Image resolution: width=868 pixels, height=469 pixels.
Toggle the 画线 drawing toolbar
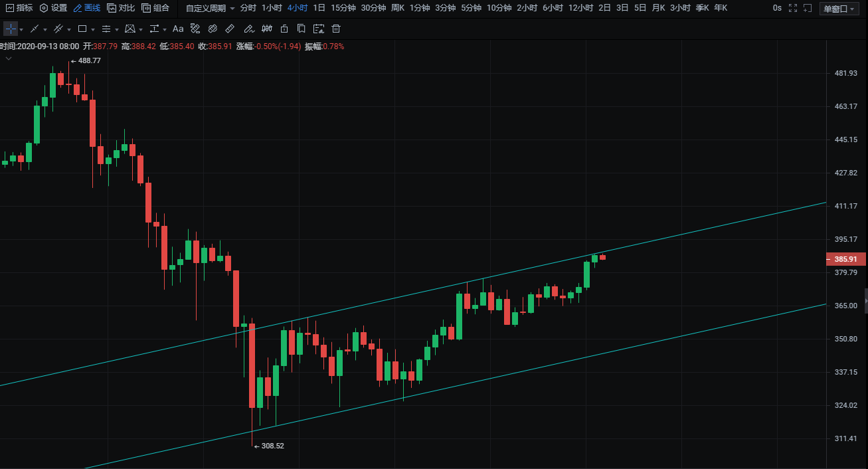[x=86, y=8]
